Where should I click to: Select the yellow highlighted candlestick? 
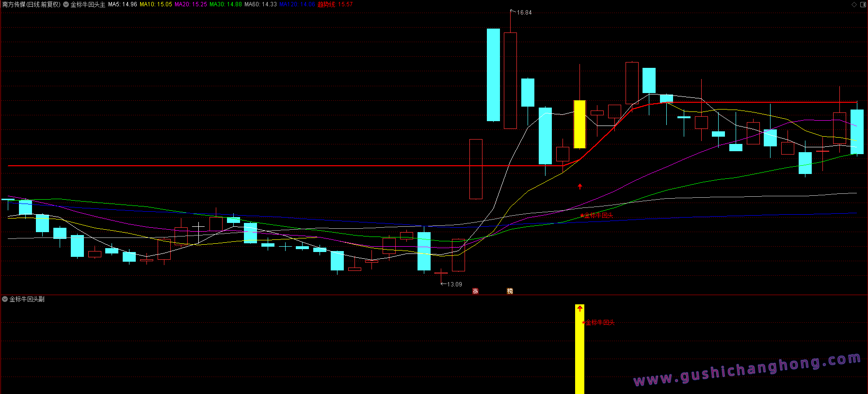(x=579, y=124)
